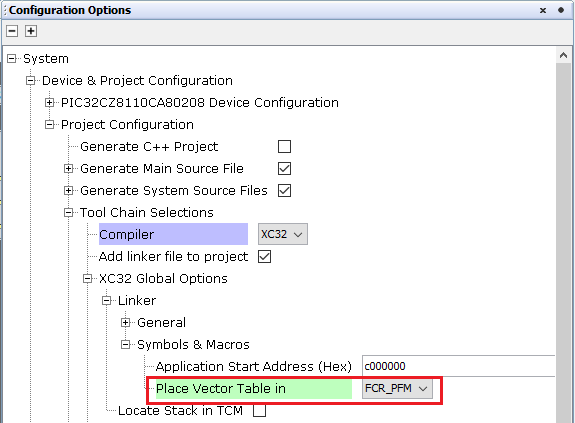Image resolution: width=575 pixels, height=423 pixels.
Task: Click the scrollbar up arrow
Action: (x=564, y=56)
